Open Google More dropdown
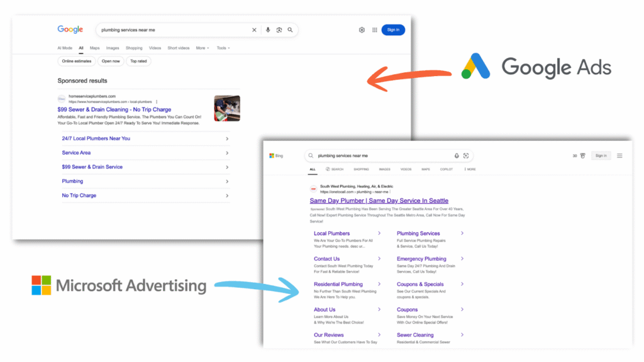644x362 pixels. tap(203, 48)
